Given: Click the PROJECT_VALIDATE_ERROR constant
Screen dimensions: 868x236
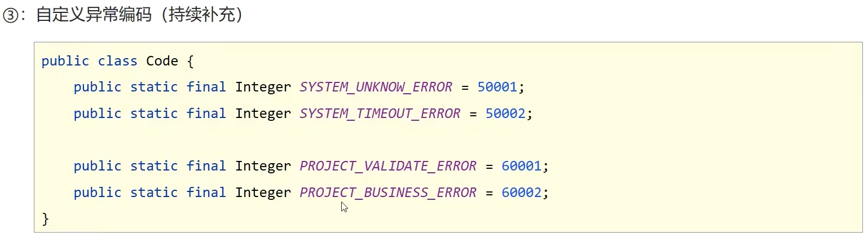Looking at the screenshot, I should click(x=388, y=166).
